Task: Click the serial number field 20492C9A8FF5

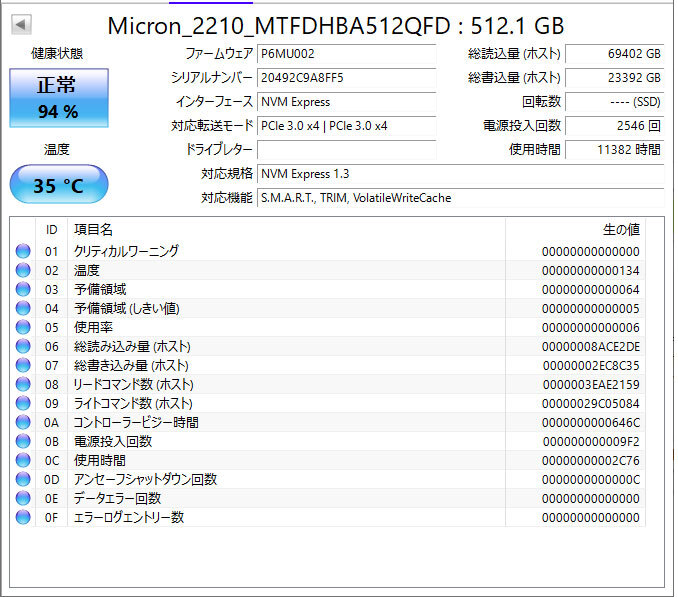Action: tap(346, 78)
